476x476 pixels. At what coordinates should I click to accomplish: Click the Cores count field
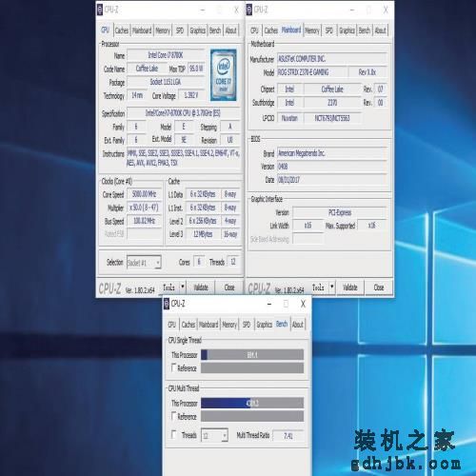[199, 262]
